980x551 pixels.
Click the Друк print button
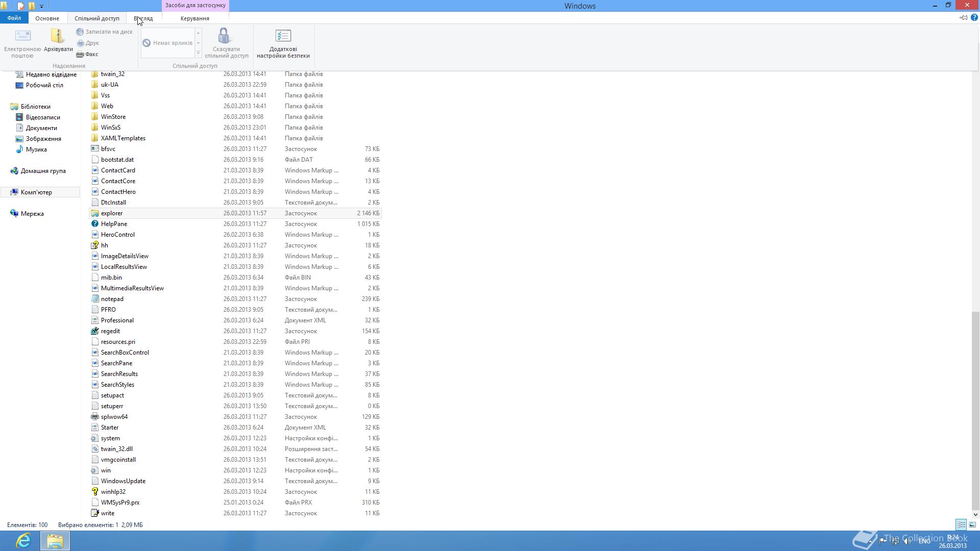tap(88, 43)
